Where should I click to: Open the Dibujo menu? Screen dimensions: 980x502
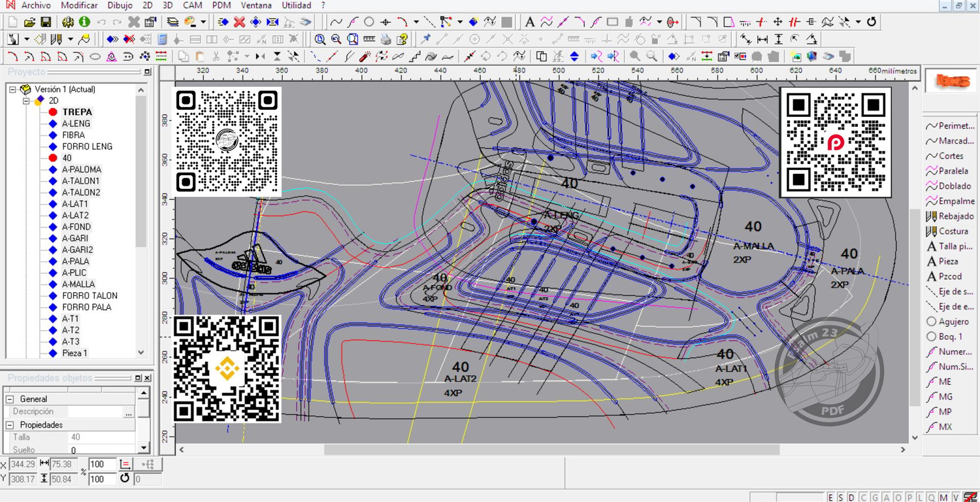120,5
